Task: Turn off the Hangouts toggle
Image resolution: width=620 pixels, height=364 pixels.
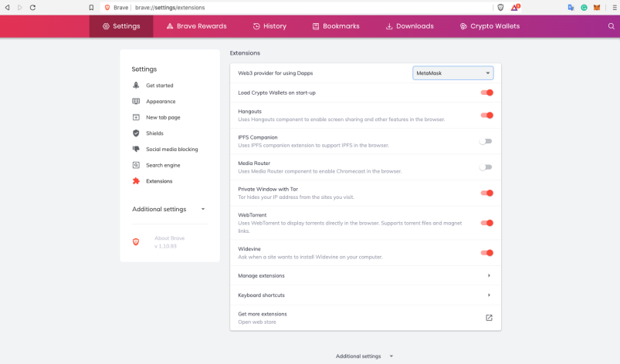Action: click(486, 115)
